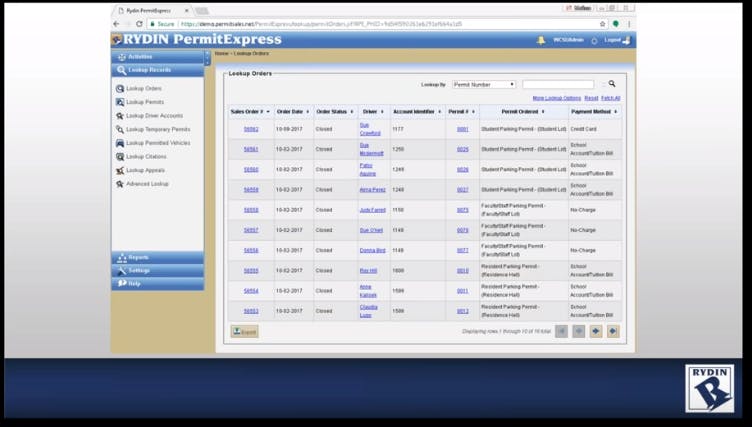This screenshot has height=427, width=752.
Task: Click the notification bell icon in header
Action: (540, 40)
